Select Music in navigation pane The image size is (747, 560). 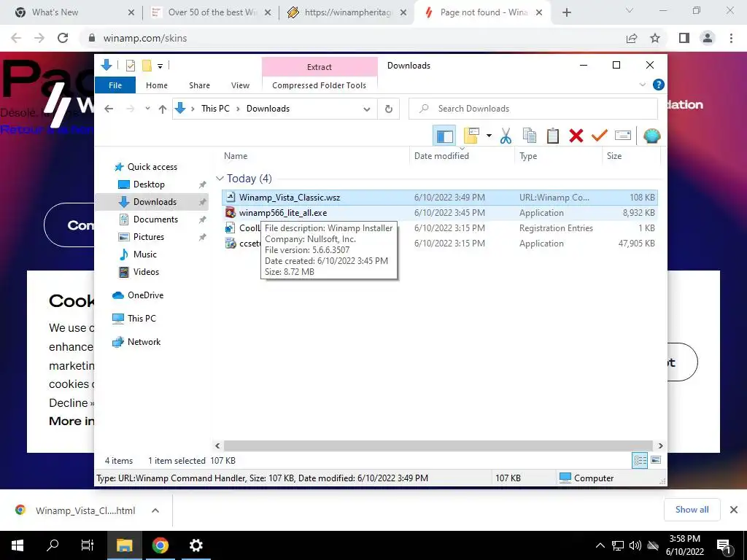click(x=145, y=254)
